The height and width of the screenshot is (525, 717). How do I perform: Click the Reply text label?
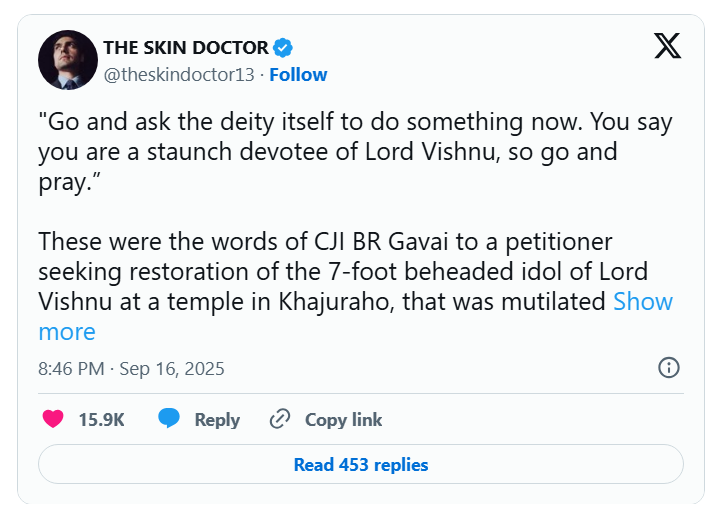(217, 420)
